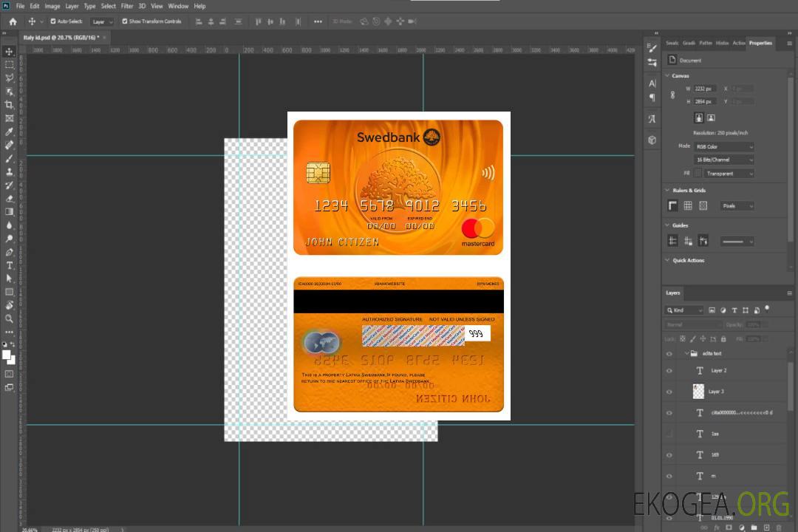Open the Character panel icon

click(x=652, y=83)
